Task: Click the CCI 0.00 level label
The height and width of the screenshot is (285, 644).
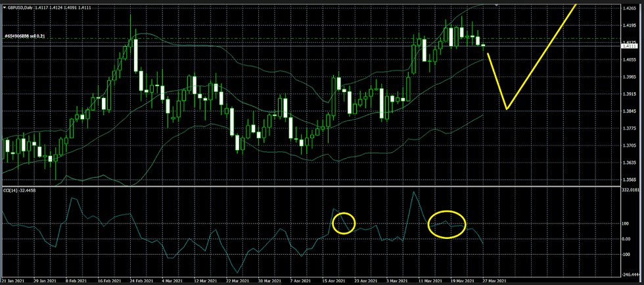Action: tap(627, 239)
